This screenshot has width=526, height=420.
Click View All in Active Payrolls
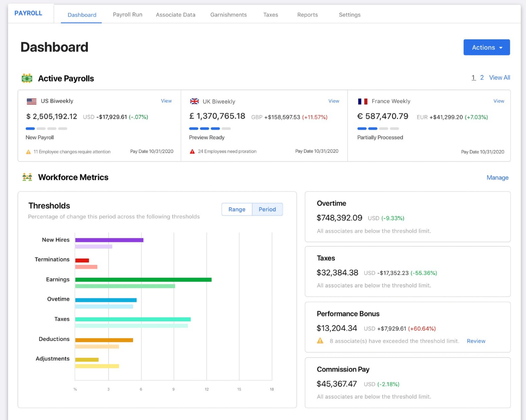pos(500,77)
